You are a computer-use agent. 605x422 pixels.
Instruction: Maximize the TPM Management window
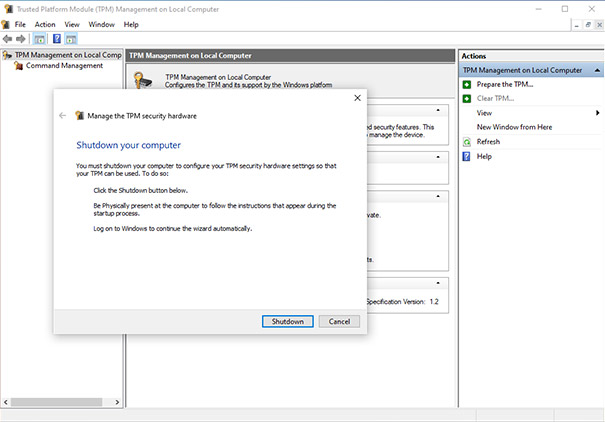565,9
